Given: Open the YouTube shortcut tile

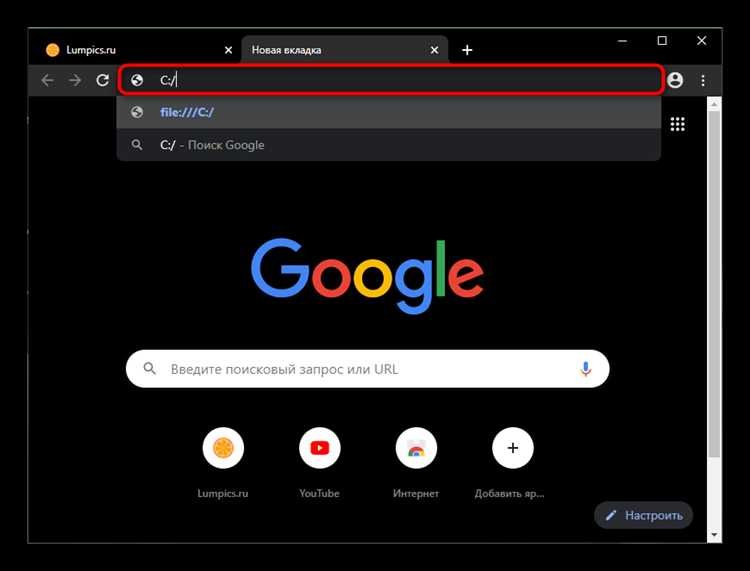Looking at the screenshot, I should point(320,448).
